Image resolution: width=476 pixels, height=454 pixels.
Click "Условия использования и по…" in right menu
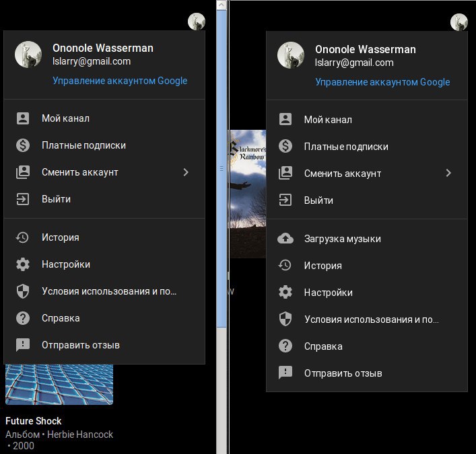[x=372, y=319]
